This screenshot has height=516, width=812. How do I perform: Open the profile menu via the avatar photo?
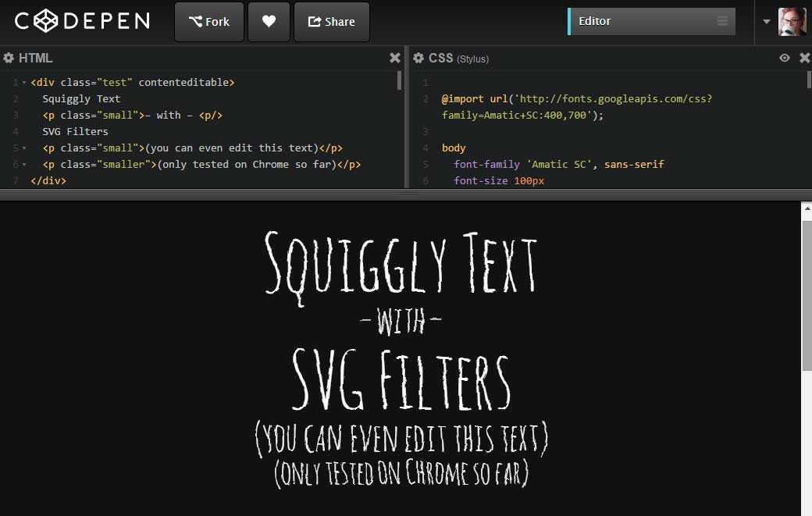click(x=792, y=21)
